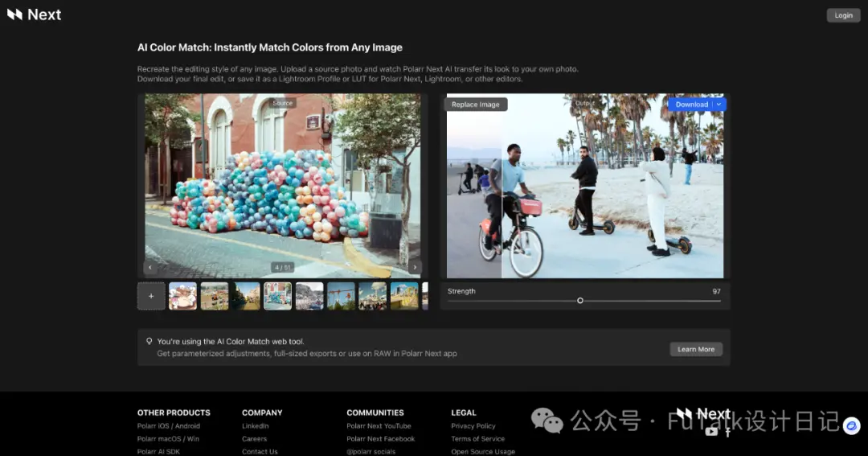Screen dimensions: 868x456
Task: Click the Strength label
Action: click(x=461, y=291)
